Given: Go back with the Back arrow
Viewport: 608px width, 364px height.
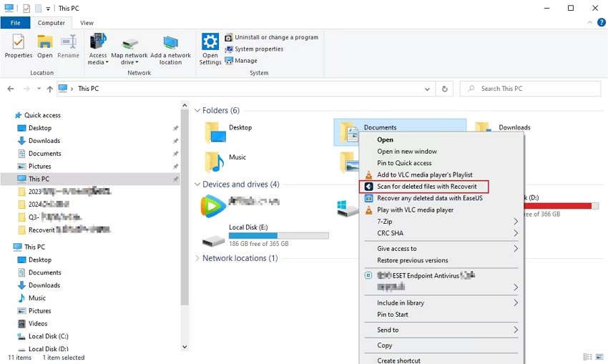Looking at the screenshot, I should point(11,89).
